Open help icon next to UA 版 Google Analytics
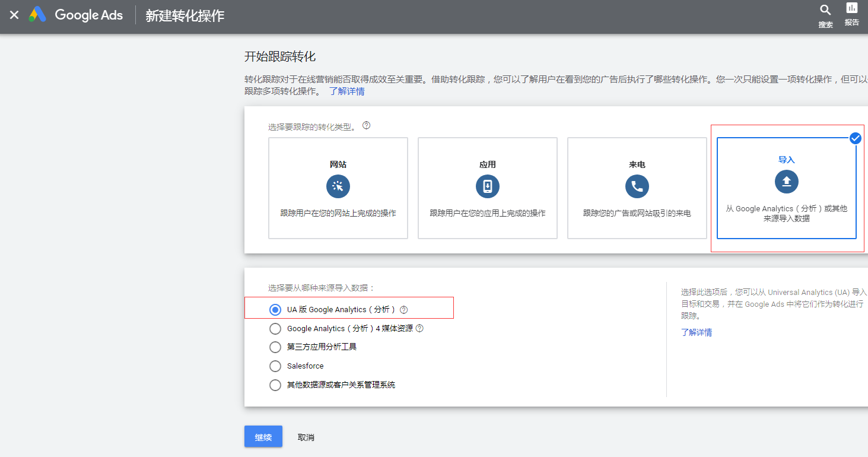 tap(404, 310)
